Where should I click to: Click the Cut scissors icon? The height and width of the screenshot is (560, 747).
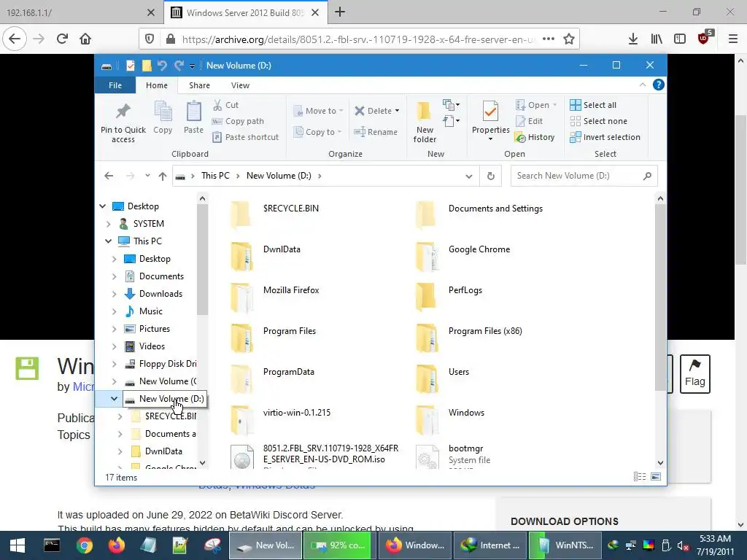(x=217, y=105)
